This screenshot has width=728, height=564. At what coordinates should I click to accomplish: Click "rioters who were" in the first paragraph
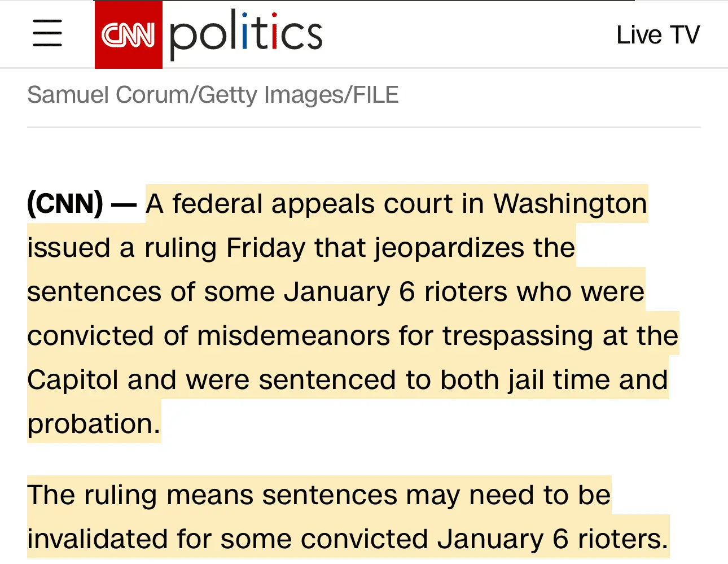coord(534,292)
